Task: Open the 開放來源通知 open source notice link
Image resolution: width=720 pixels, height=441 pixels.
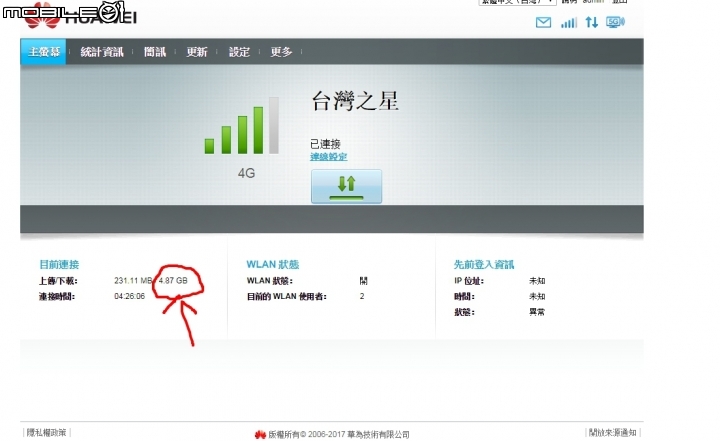Action: coord(613,432)
